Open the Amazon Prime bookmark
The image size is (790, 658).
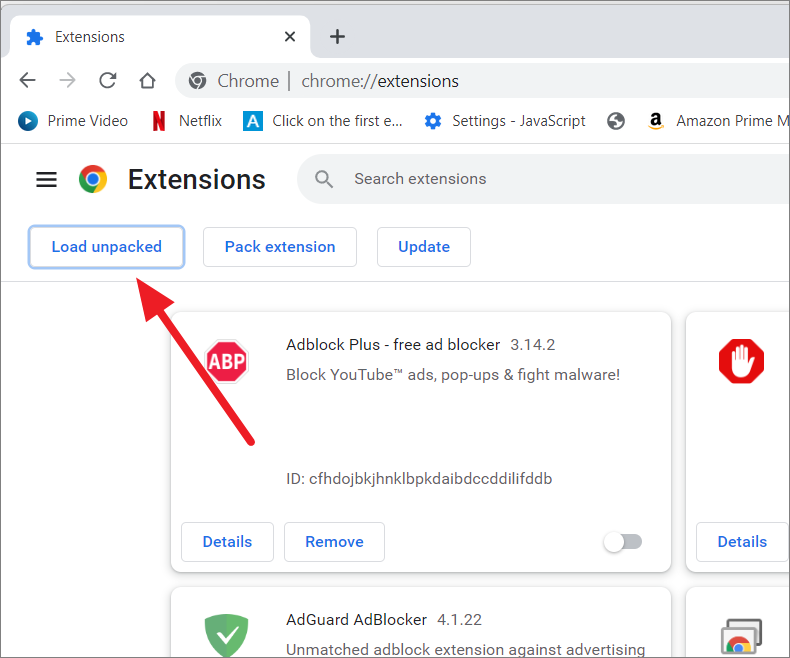coord(717,121)
